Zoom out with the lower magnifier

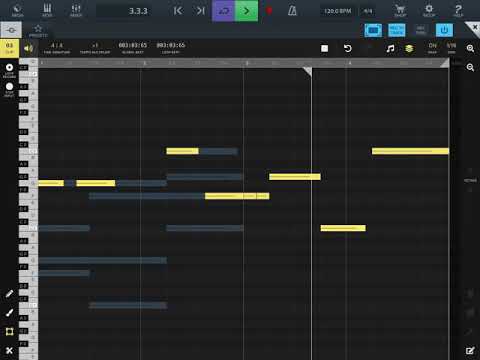click(x=470, y=68)
